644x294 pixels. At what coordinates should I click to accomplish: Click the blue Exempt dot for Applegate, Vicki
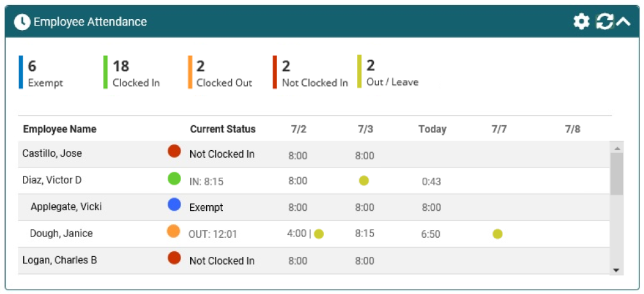(x=174, y=205)
